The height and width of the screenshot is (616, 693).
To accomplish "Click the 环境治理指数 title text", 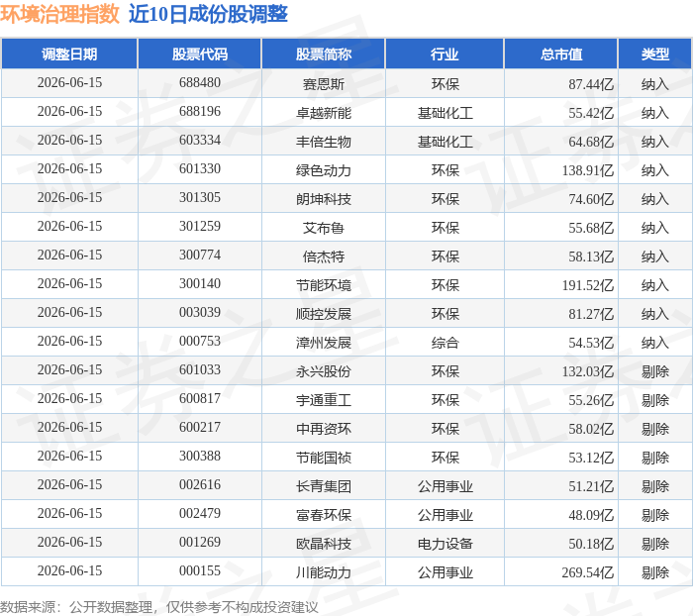I will [x=59, y=14].
